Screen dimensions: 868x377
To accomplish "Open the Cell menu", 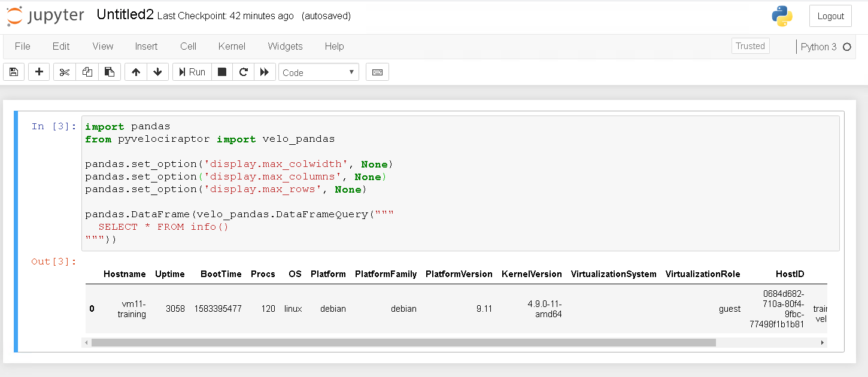I will 188,46.
